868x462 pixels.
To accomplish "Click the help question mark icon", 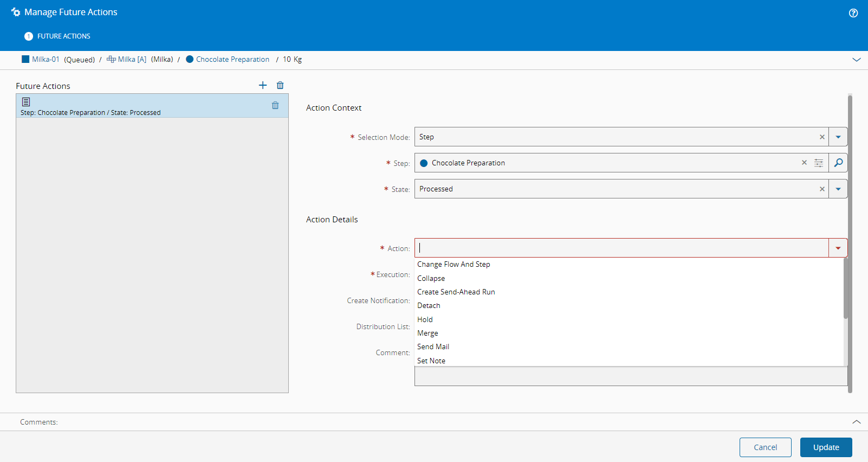I will [853, 13].
